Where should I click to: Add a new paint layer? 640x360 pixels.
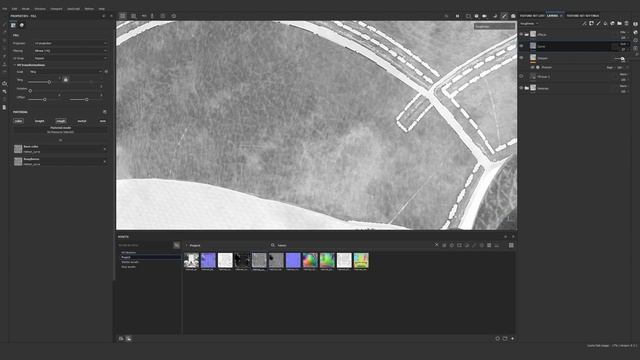point(598,24)
